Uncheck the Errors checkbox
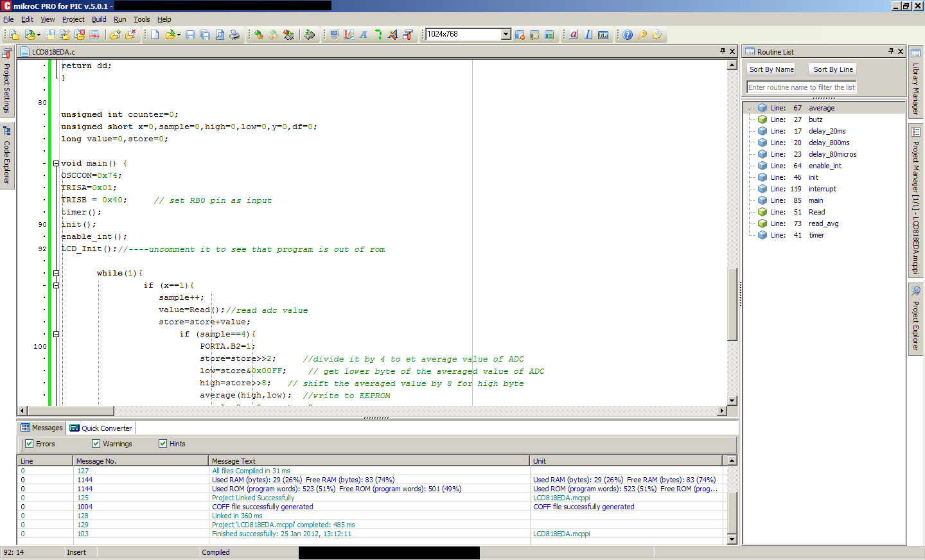Image resolution: width=925 pixels, height=560 pixels. pyautogui.click(x=29, y=444)
